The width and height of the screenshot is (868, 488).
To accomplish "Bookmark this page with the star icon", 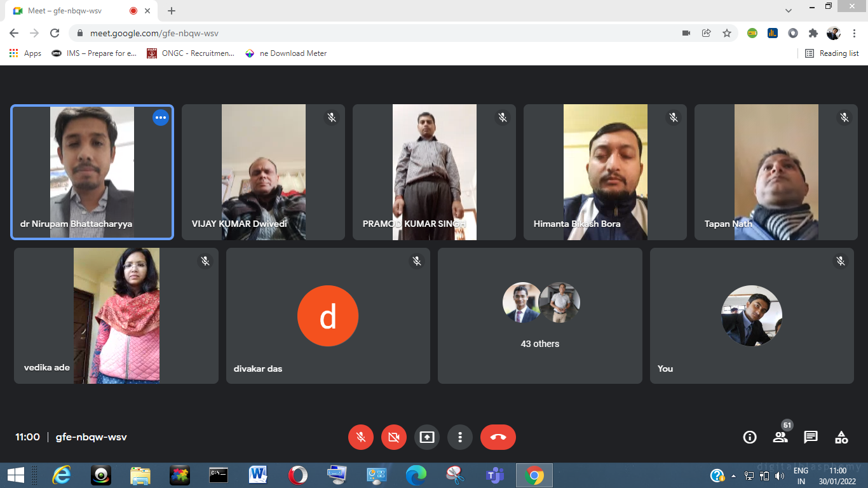I will pos(727,33).
